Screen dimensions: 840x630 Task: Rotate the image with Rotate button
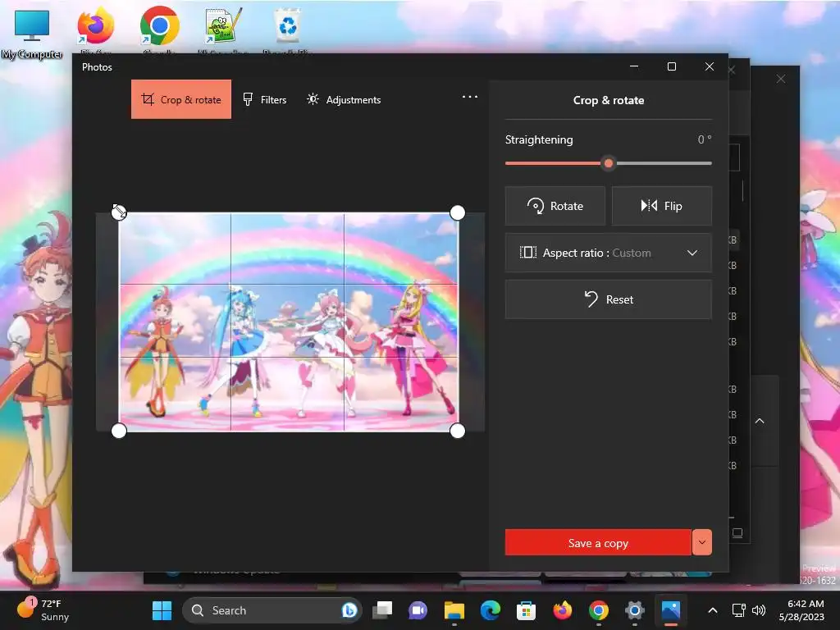[555, 206]
